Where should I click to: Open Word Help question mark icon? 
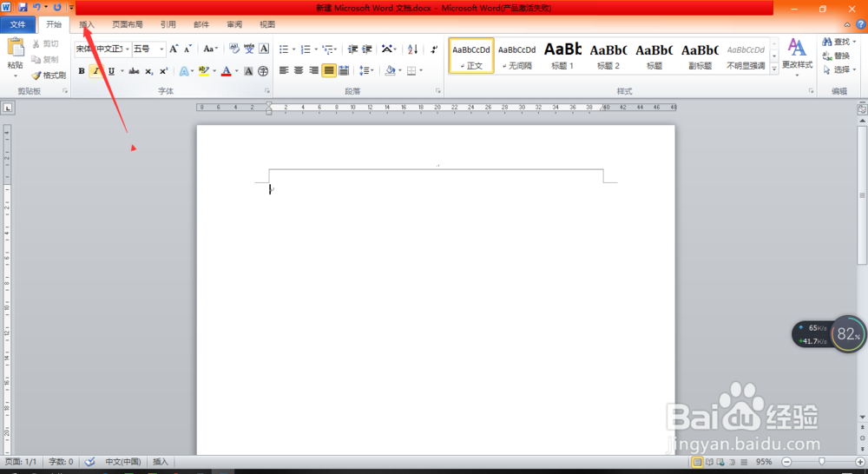point(861,24)
